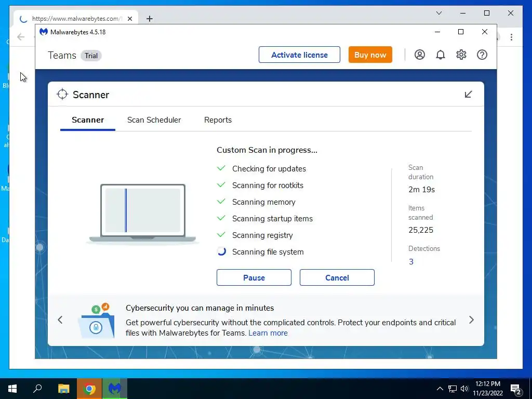
Task: Open a new tab in Chrome
Action: point(150,19)
